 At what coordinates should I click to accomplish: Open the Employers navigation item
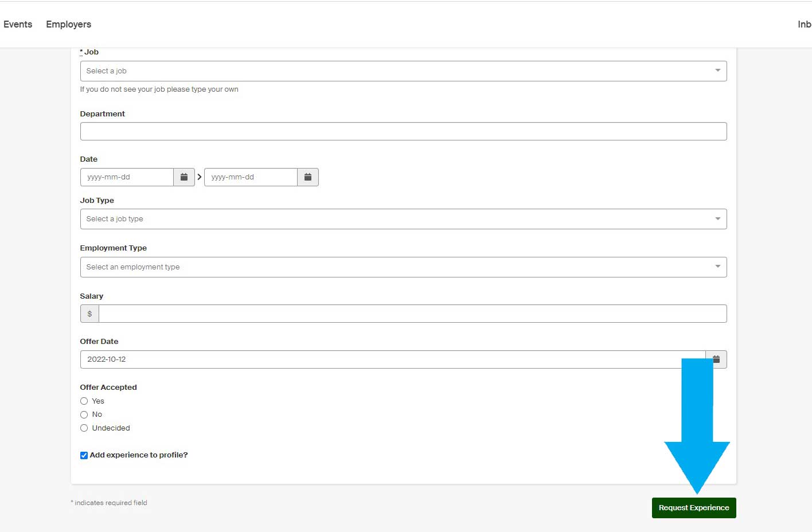[68, 24]
